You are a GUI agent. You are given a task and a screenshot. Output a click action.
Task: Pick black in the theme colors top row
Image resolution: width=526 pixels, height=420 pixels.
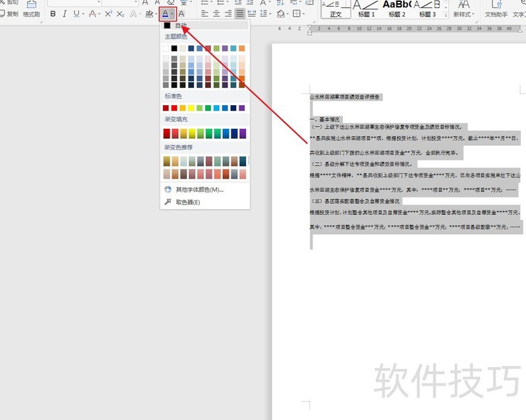click(174, 48)
